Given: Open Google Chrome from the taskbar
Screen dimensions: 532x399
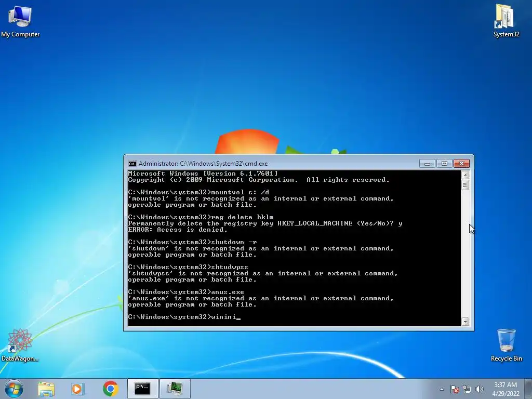Looking at the screenshot, I should pyautogui.click(x=110, y=389).
